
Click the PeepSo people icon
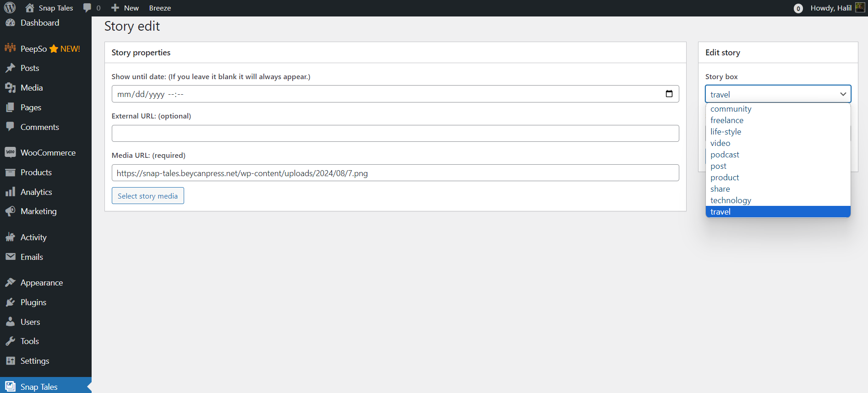[x=10, y=48]
